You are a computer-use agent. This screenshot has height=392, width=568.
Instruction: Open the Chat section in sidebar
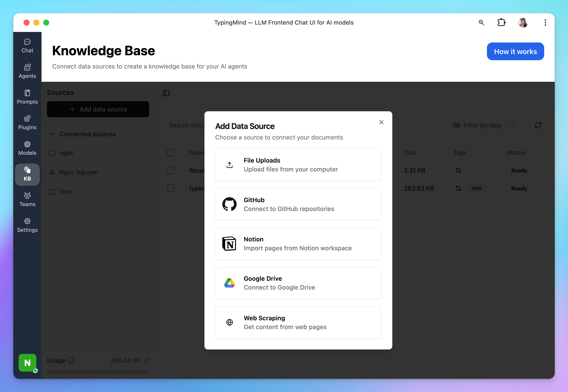tap(27, 46)
